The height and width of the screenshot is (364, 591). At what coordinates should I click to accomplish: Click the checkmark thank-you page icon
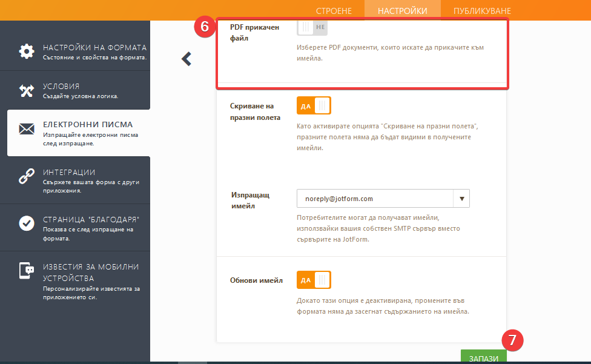click(27, 223)
